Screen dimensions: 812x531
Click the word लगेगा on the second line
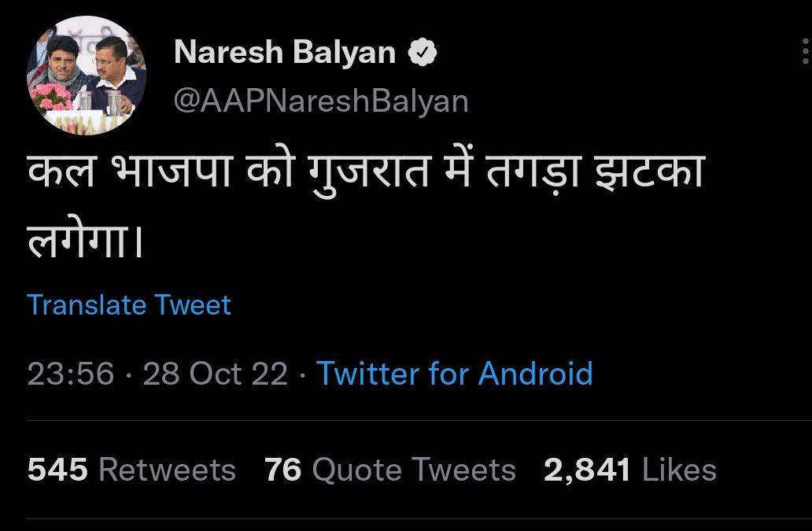pos(84,240)
